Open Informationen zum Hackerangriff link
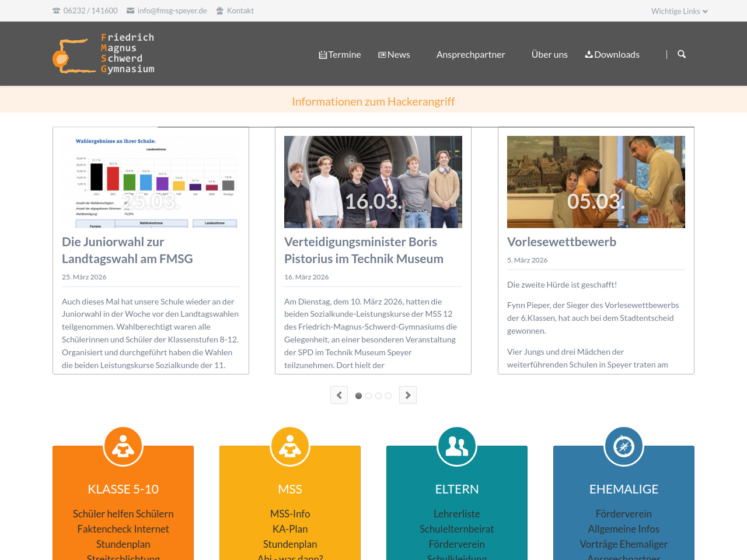 click(x=373, y=101)
